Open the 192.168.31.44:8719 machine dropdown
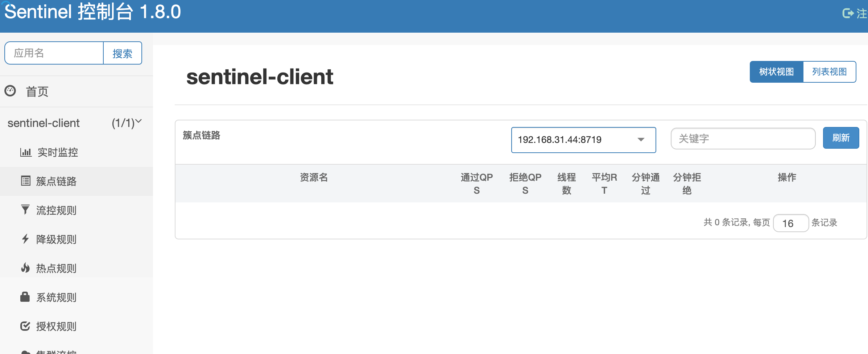 (583, 140)
